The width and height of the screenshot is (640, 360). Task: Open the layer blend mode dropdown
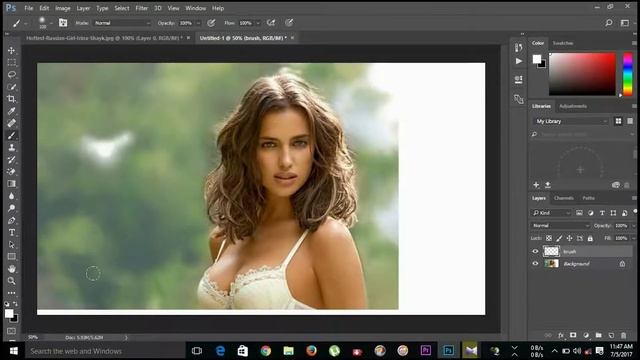point(560,226)
